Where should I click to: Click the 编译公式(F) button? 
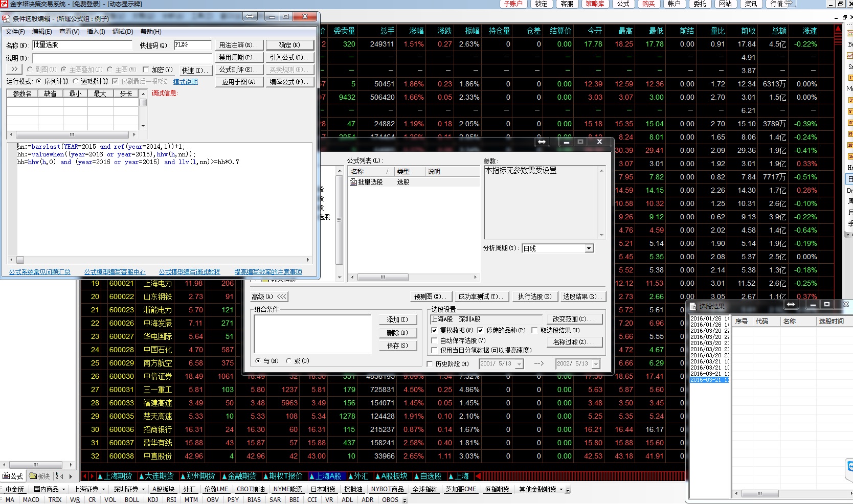click(289, 82)
